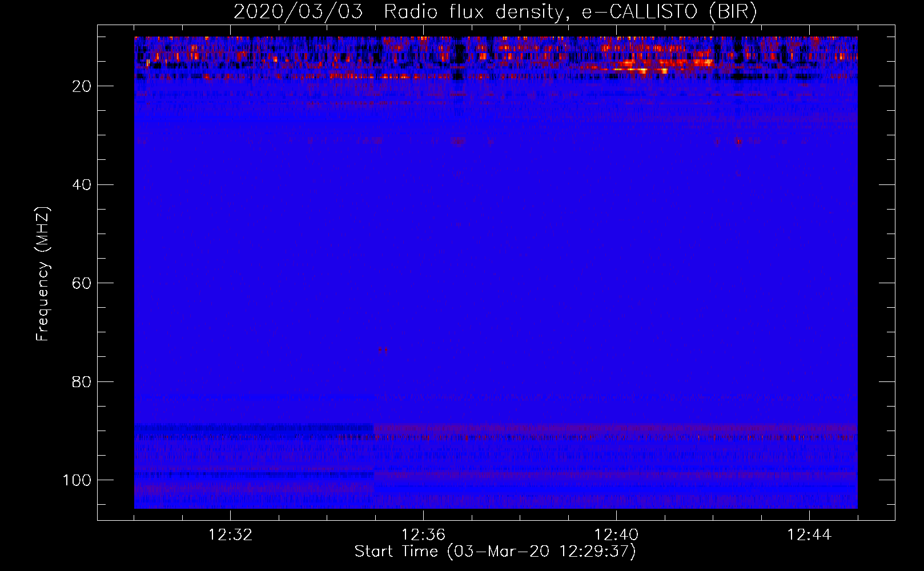Click the 2020/03/03 date in the title

[x=298, y=12]
